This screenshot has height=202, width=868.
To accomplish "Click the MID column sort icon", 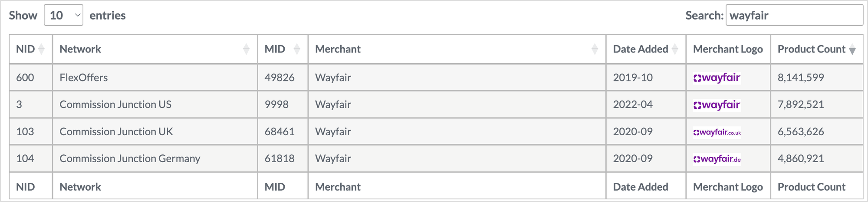I will 297,49.
